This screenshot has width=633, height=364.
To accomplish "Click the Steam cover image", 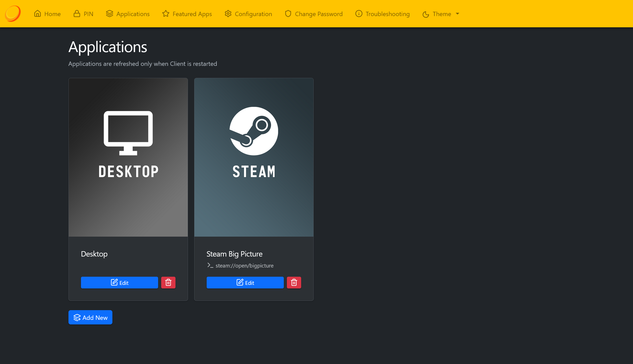I will 254,157.
